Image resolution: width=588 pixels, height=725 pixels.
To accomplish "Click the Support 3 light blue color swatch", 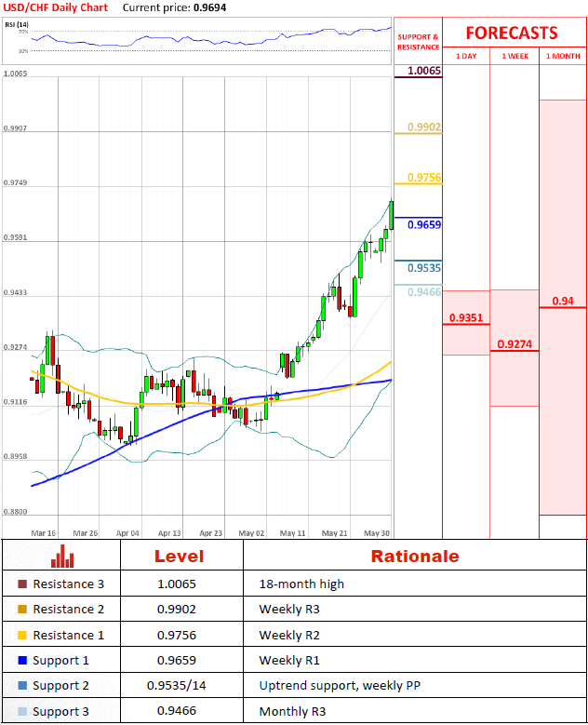I will click(22, 711).
